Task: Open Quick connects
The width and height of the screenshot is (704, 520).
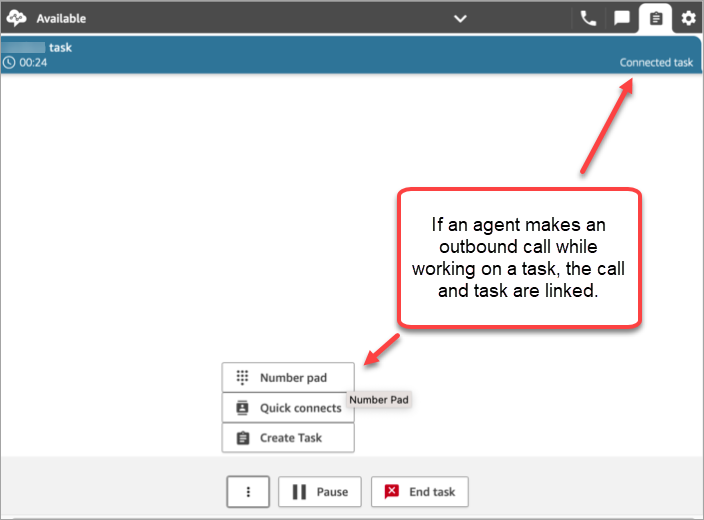Action: (288, 408)
